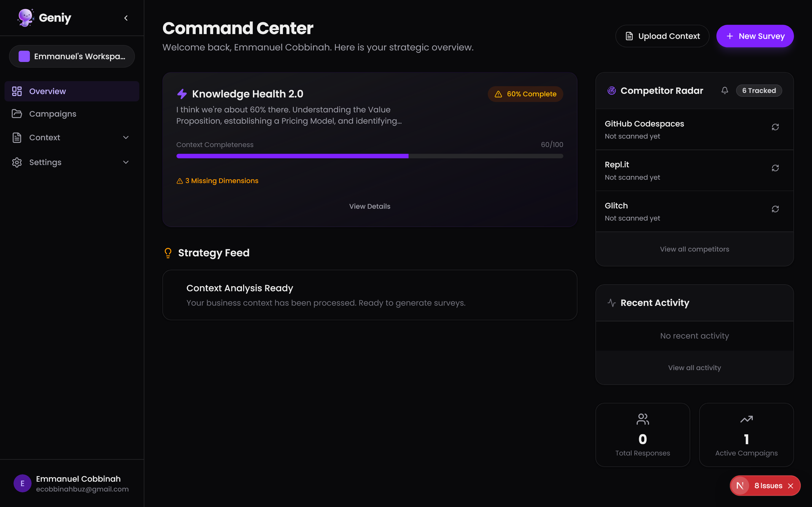The height and width of the screenshot is (507, 812).
Task: Refresh the GitHub Codespaces competitor scan
Action: pos(775,127)
